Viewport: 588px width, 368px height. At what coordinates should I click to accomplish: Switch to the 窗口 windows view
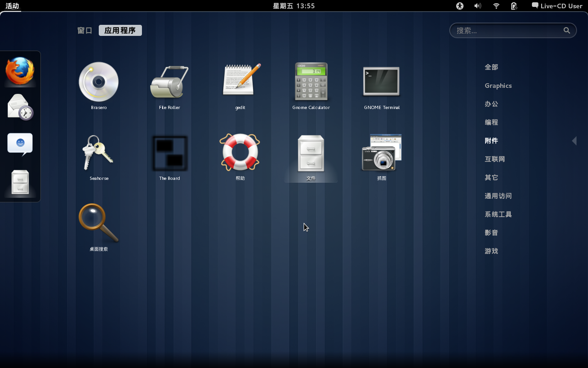(85, 30)
